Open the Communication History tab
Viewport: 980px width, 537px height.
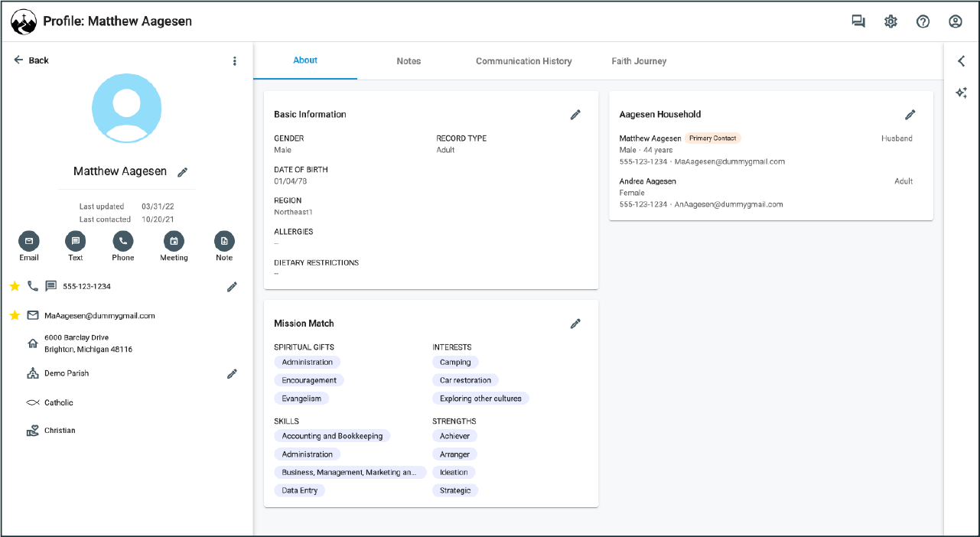pos(523,61)
